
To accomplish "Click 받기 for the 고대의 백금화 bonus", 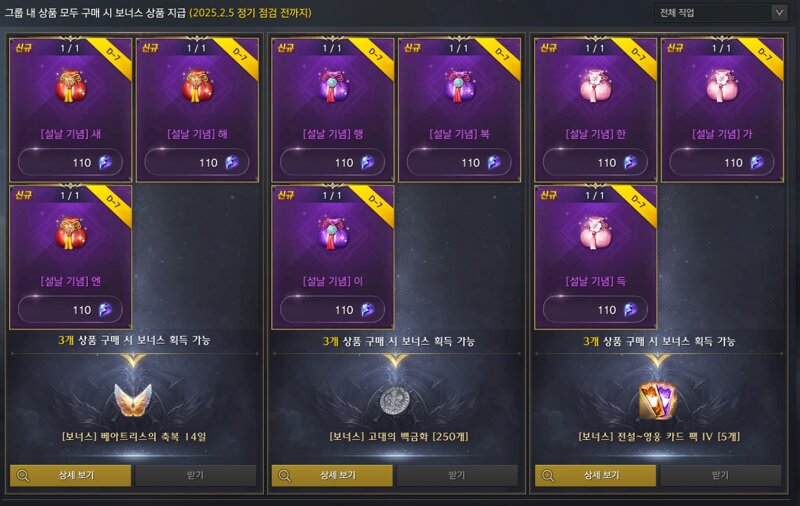I will 457,475.
